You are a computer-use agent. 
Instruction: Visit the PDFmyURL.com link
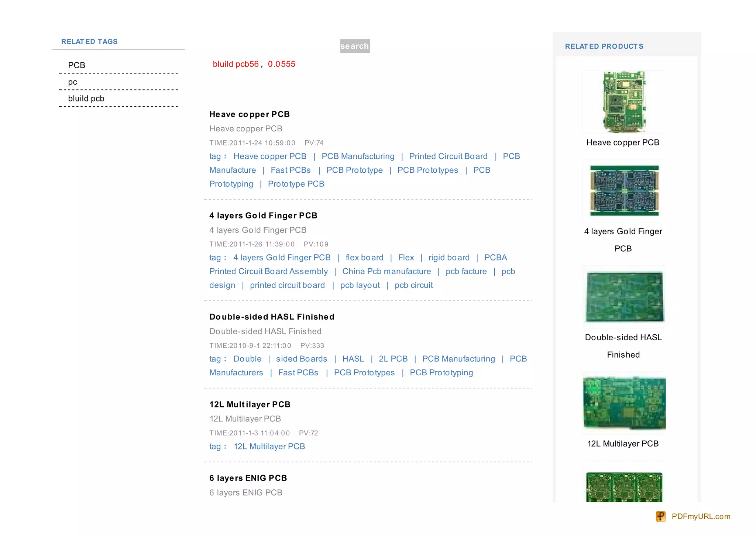pyautogui.click(x=701, y=516)
